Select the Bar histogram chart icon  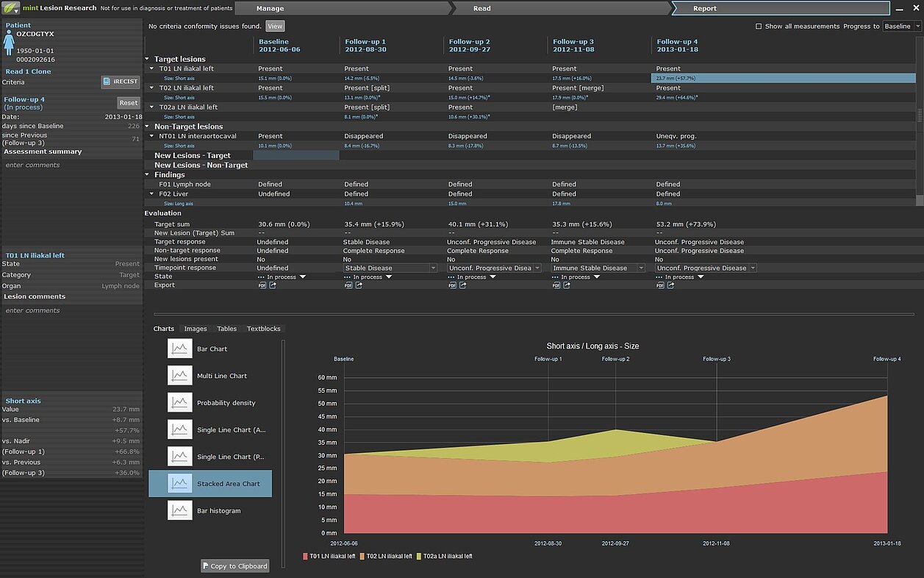click(x=179, y=510)
